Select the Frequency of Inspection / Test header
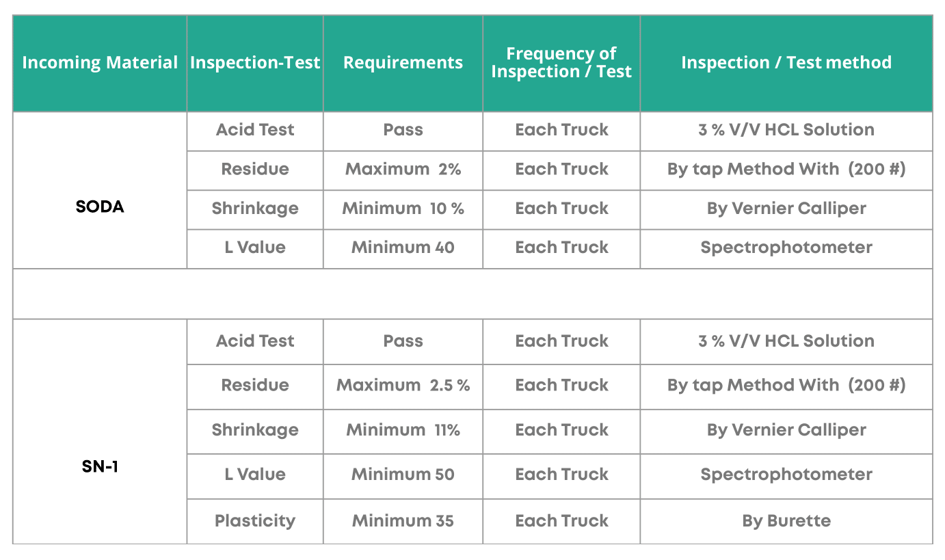 coord(561,63)
